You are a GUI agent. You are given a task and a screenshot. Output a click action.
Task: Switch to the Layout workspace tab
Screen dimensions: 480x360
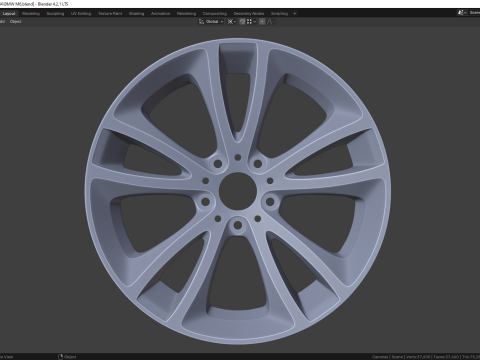pos(9,14)
